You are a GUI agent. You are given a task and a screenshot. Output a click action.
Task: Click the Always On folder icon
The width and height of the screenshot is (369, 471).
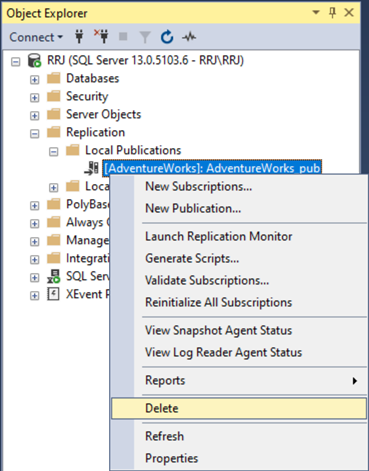[54, 222]
